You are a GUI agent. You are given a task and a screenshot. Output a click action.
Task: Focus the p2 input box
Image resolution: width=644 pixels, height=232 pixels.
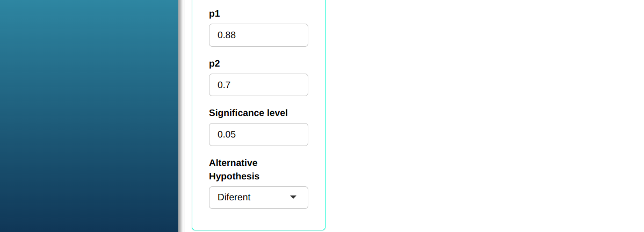[258, 85]
